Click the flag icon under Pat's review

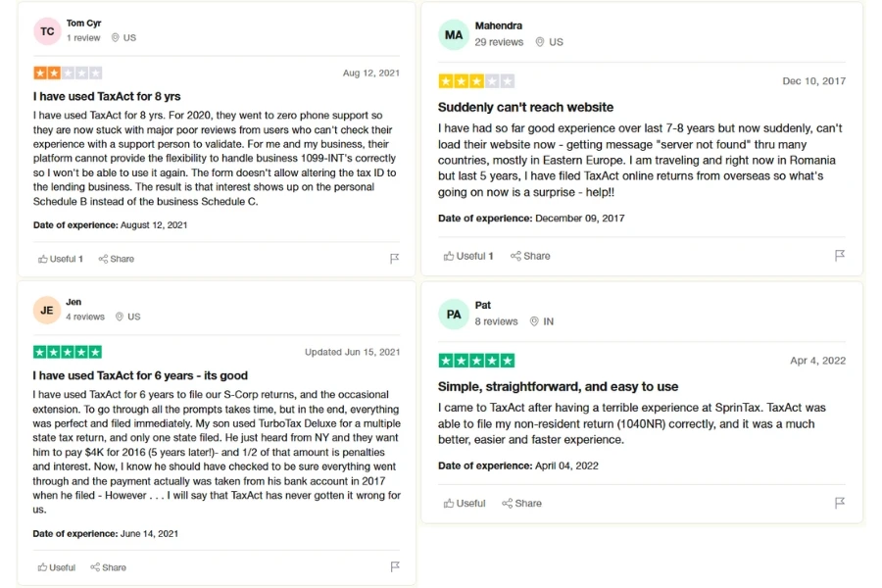tap(840, 503)
